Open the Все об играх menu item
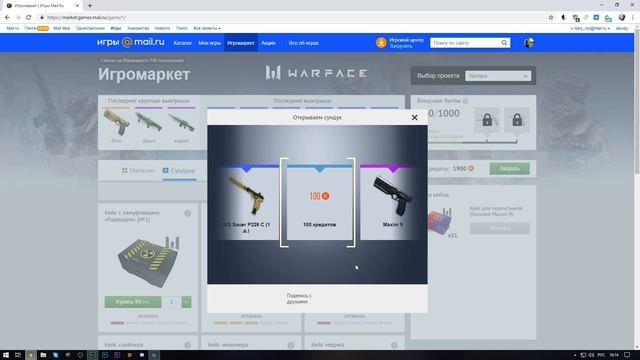 [304, 43]
